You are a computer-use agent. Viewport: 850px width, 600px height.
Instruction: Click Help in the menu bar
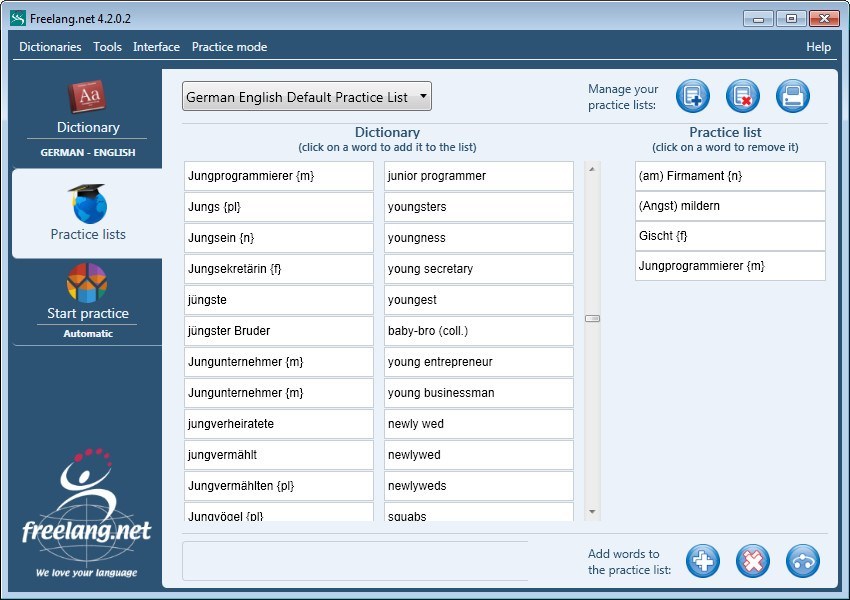click(x=818, y=47)
